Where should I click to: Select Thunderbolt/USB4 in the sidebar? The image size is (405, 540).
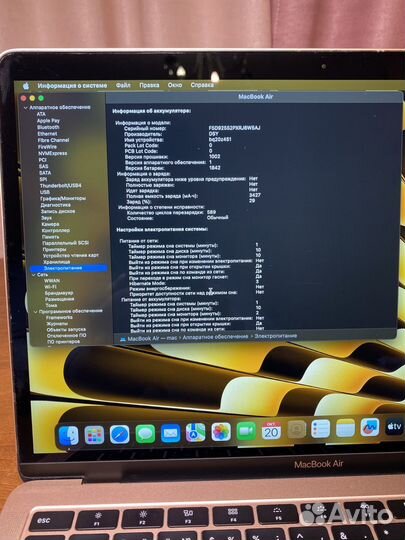click(61, 186)
